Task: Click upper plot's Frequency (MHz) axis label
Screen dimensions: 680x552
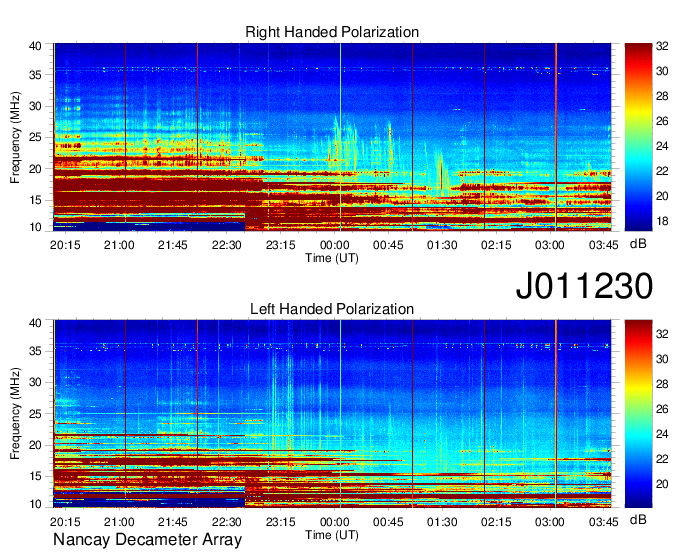Action: pos(15,137)
